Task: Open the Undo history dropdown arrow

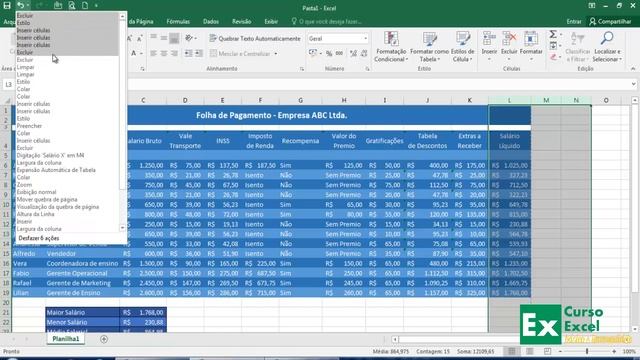Action: pyautogui.click(x=28, y=5)
